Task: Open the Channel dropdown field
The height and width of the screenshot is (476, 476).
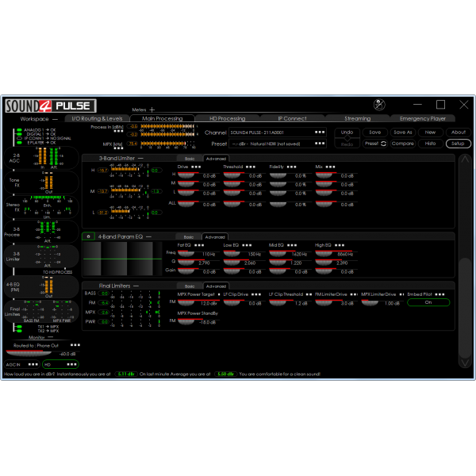Action: (x=278, y=132)
